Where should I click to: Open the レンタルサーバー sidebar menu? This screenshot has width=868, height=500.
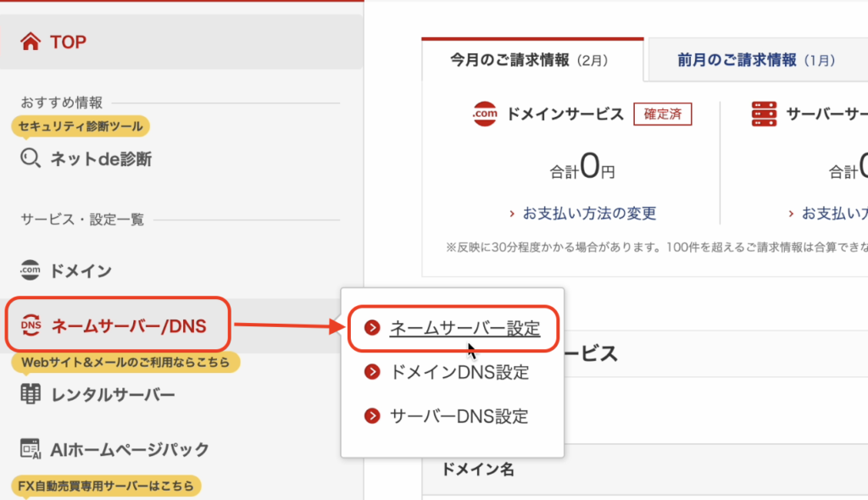[x=113, y=395]
